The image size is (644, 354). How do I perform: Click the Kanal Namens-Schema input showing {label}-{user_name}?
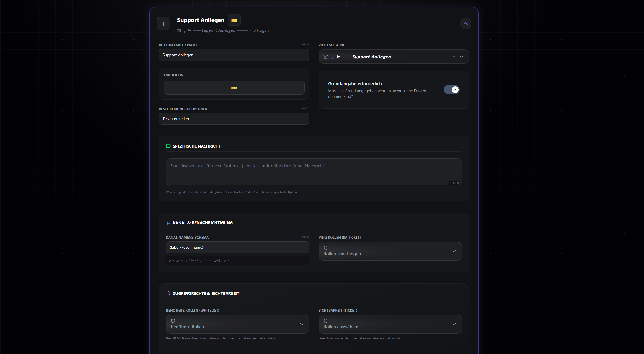(238, 247)
